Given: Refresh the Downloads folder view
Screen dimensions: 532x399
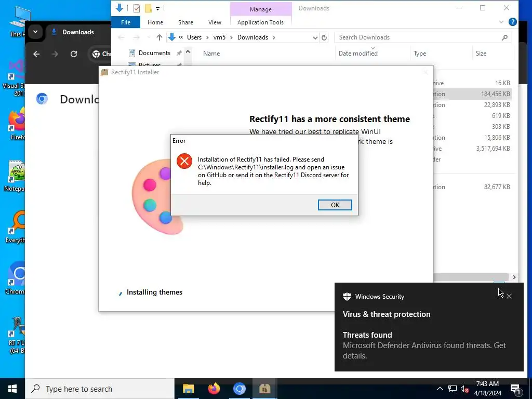Looking at the screenshot, I should coord(324,37).
